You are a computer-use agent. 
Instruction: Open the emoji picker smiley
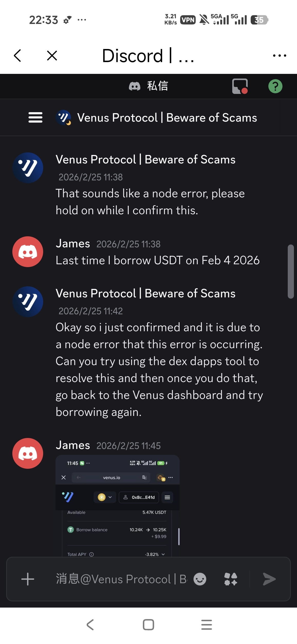pyautogui.click(x=200, y=579)
